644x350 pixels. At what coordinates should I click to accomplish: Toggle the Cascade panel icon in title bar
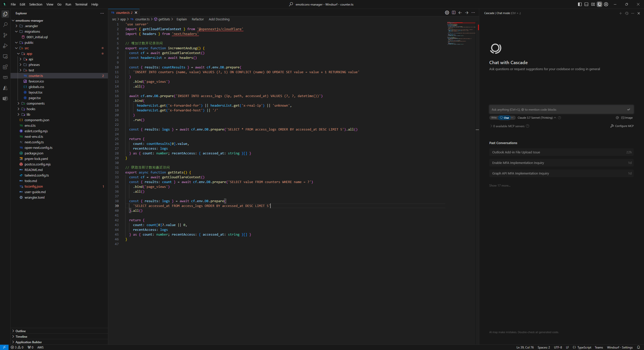[x=599, y=4]
